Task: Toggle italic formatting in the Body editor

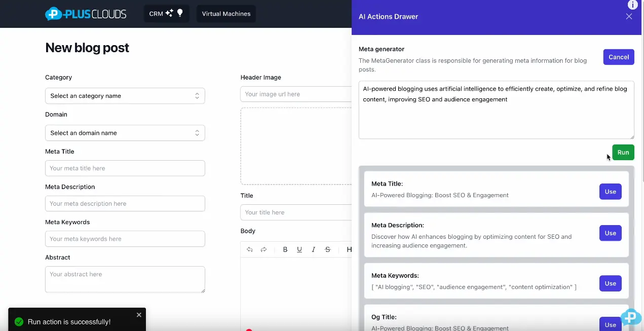Action: pos(313,249)
